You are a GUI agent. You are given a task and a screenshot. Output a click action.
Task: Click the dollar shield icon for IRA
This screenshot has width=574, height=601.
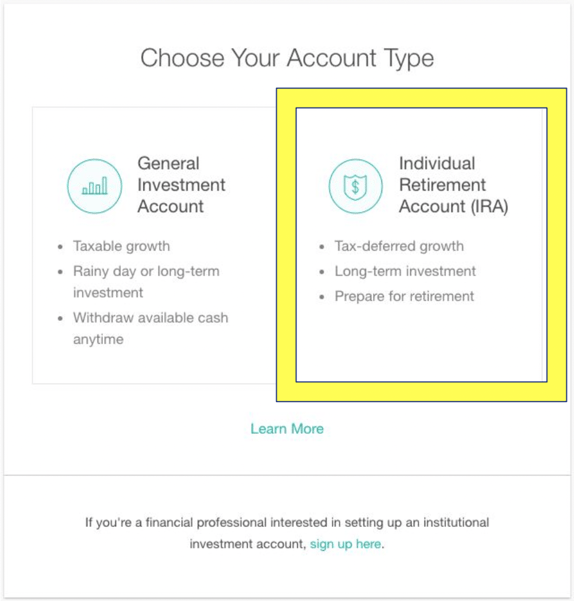pos(356,186)
